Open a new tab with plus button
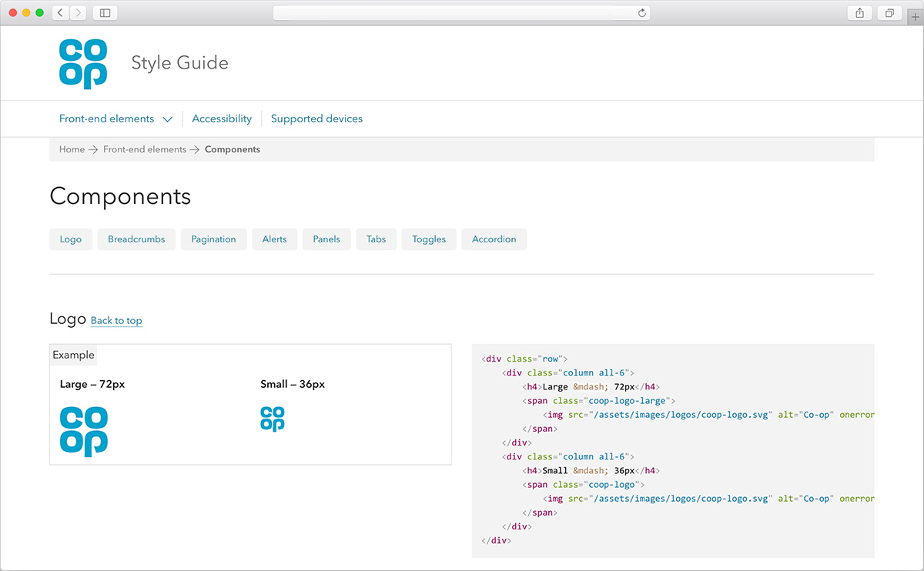This screenshot has height=571, width=924. [915, 18]
